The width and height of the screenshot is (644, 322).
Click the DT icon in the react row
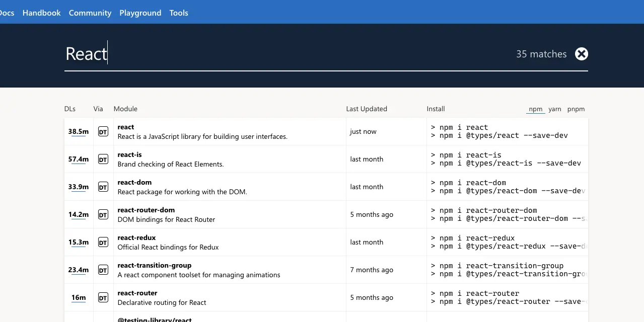(103, 132)
